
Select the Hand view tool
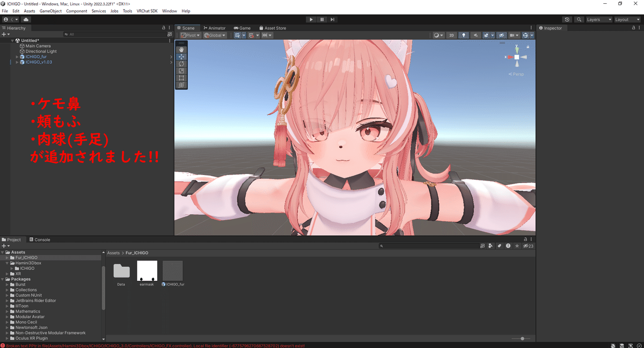click(181, 49)
